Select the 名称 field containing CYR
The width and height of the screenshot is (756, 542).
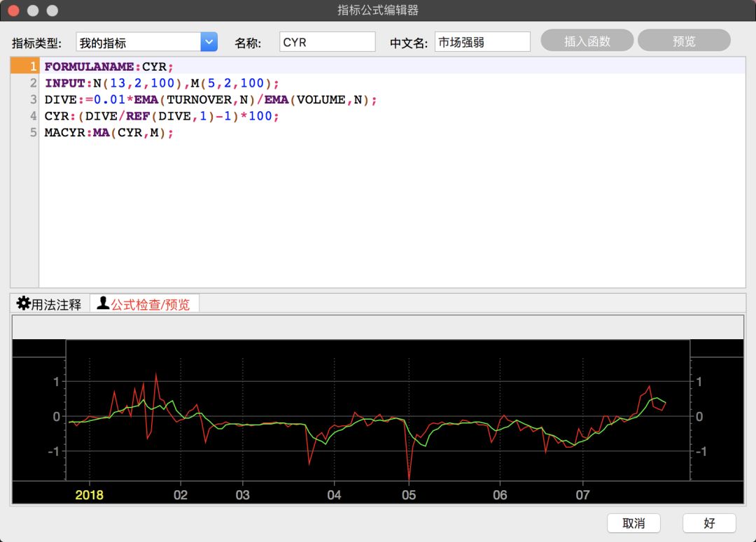[x=327, y=42]
